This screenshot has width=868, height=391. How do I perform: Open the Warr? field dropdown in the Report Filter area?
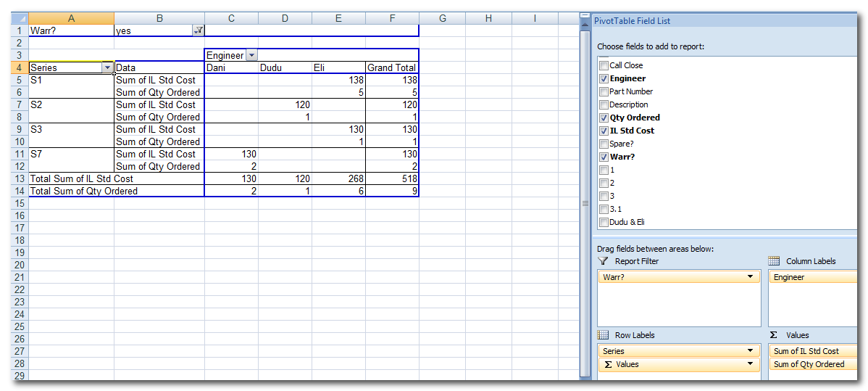coord(750,277)
